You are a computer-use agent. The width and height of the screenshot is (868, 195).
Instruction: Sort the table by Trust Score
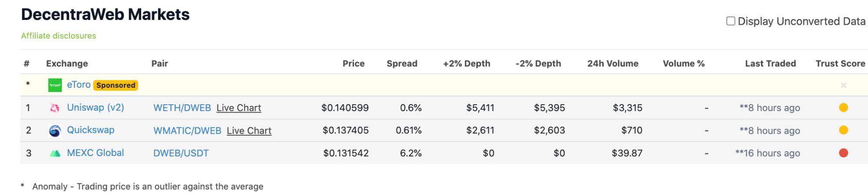(840, 63)
